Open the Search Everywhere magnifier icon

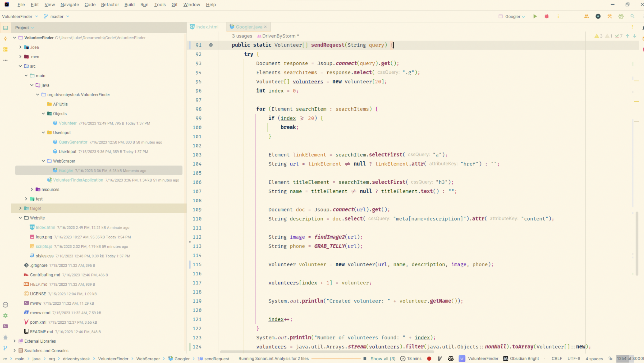pyautogui.click(x=633, y=16)
